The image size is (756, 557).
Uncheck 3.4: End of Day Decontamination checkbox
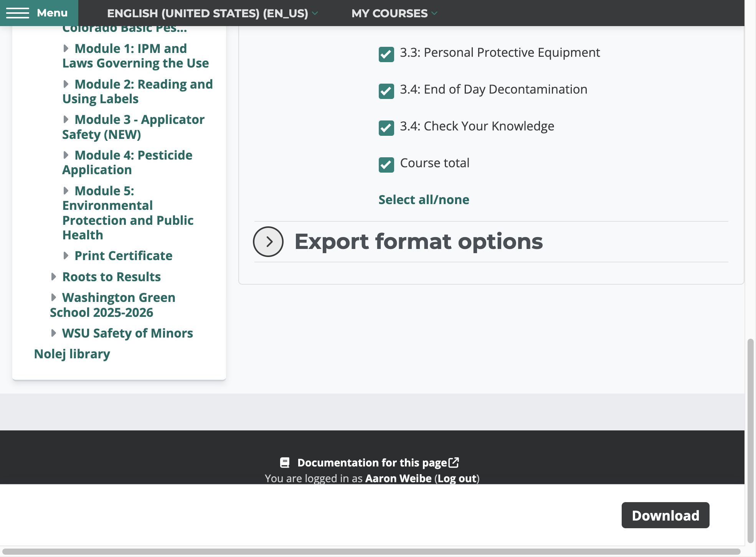386,91
